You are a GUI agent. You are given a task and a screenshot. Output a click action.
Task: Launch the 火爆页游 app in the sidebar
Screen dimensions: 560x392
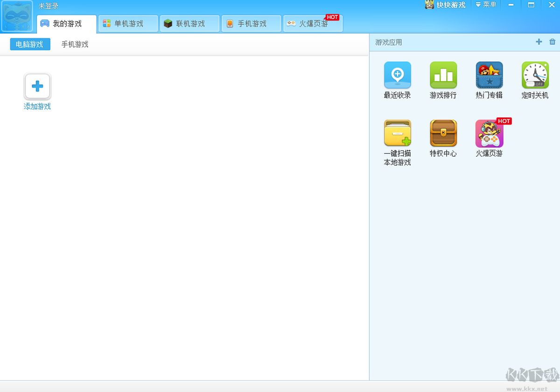coord(489,133)
